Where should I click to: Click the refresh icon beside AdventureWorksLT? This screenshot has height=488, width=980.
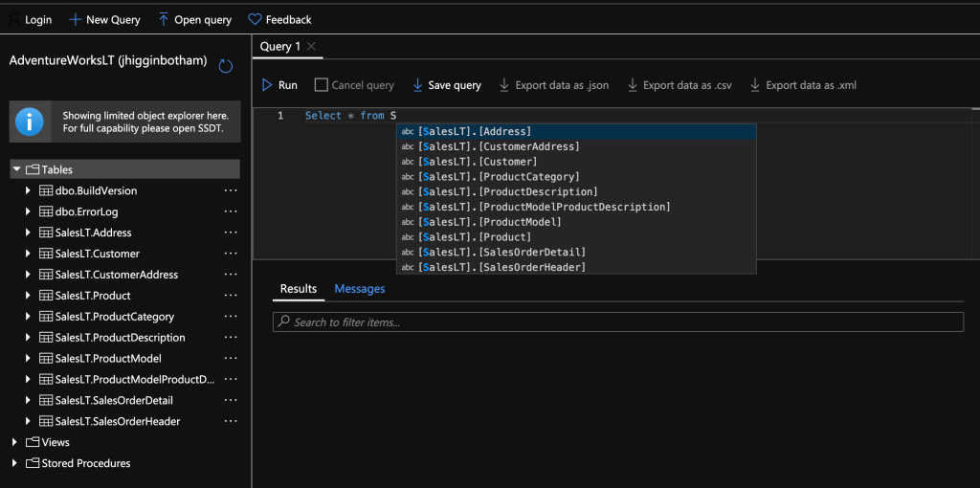click(226, 66)
